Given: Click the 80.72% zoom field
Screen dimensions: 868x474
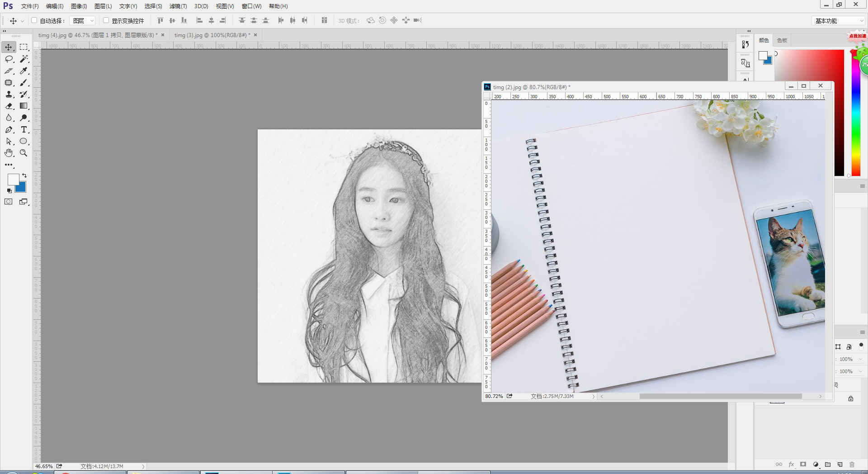Looking at the screenshot, I should (494, 396).
